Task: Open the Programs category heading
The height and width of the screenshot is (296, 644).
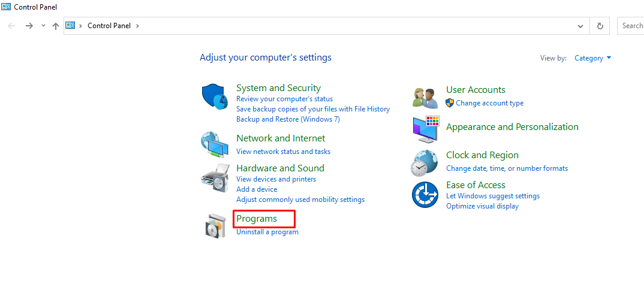Action: 257,219
